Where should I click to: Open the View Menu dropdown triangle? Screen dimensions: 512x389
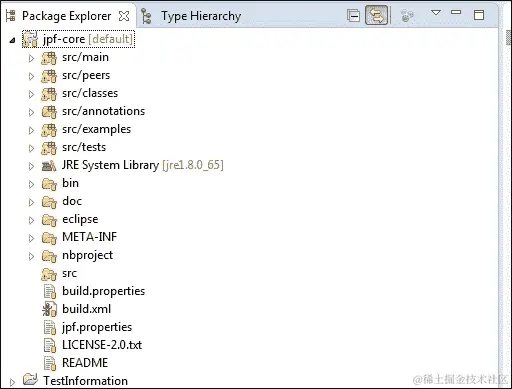tap(436, 13)
